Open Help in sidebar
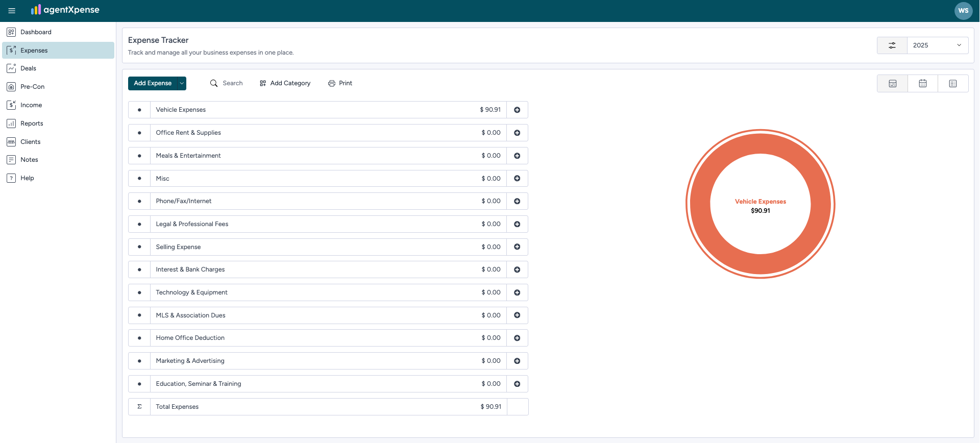 click(58, 178)
